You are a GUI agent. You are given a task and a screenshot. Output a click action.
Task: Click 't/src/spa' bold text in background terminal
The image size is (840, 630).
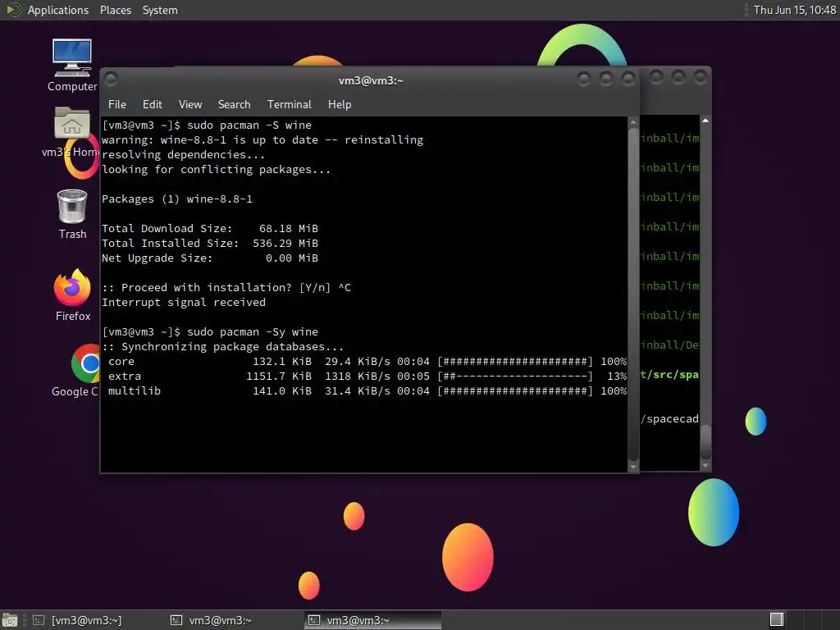pos(669,374)
